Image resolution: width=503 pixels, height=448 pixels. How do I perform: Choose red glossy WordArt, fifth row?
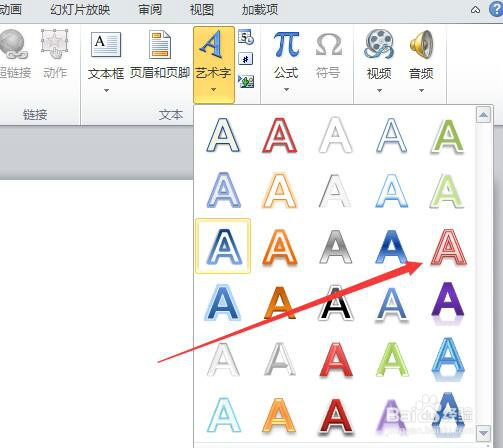click(x=336, y=360)
